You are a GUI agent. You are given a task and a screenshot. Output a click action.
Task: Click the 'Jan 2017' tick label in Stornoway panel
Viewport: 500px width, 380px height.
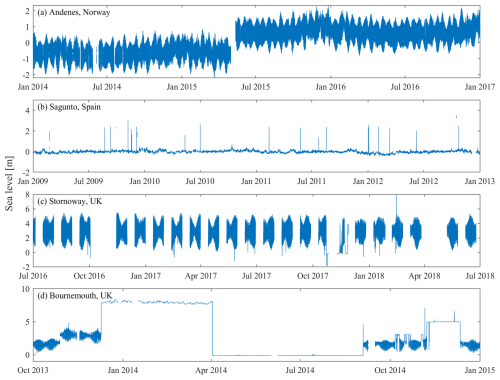coord(145,276)
